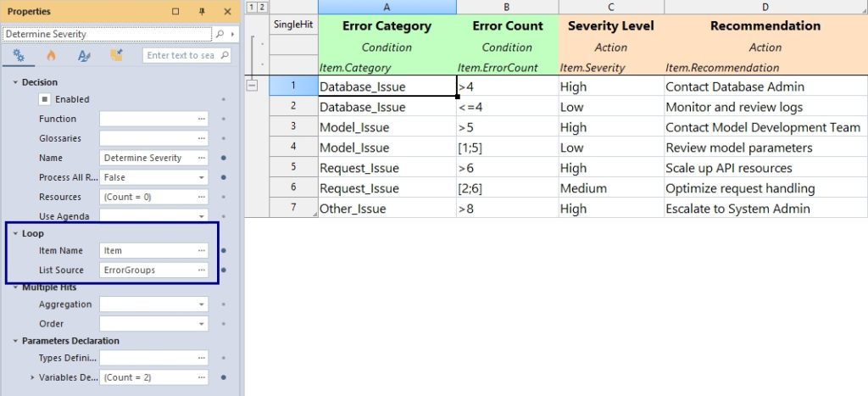
Task: Click the SingleHit hit policy cell
Action: [x=293, y=25]
